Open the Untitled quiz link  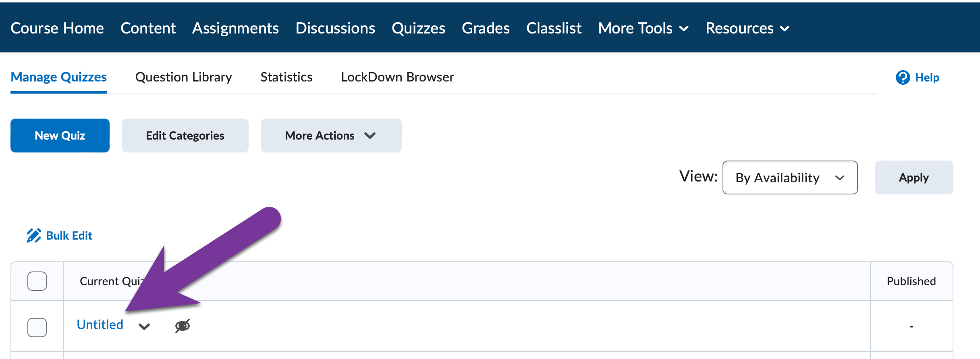pyautogui.click(x=100, y=324)
